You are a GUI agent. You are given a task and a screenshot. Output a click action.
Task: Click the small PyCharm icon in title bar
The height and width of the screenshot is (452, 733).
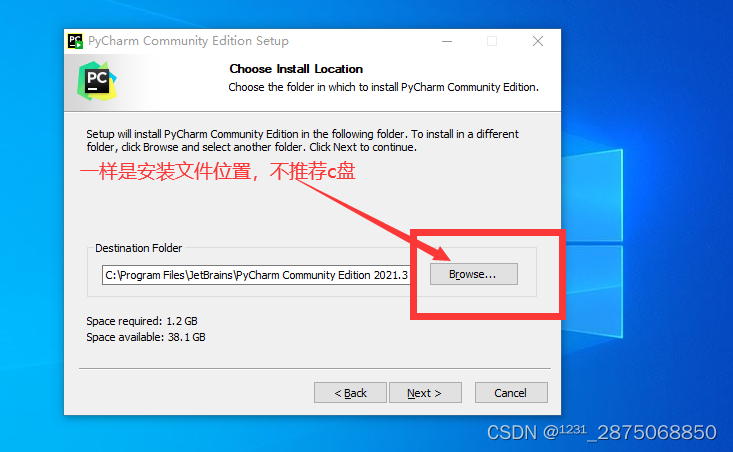[x=75, y=41]
